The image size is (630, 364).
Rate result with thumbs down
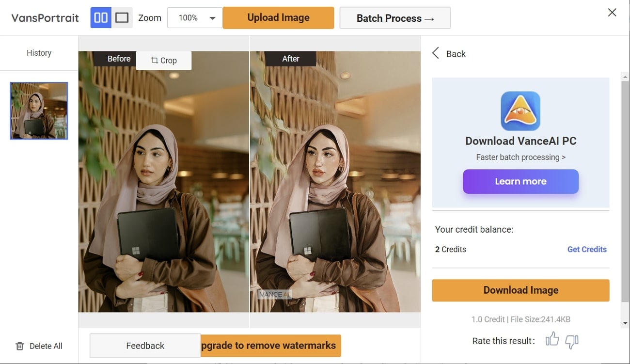(572, 341)
